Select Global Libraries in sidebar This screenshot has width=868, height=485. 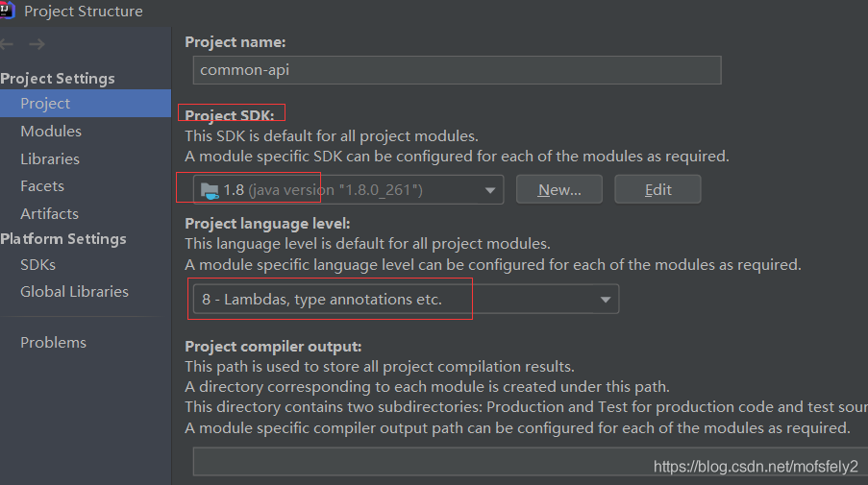[x=74, y=292]
